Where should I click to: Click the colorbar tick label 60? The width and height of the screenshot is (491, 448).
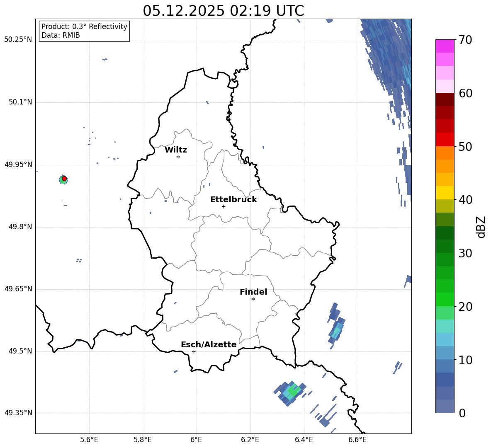(x=465, y=93)
